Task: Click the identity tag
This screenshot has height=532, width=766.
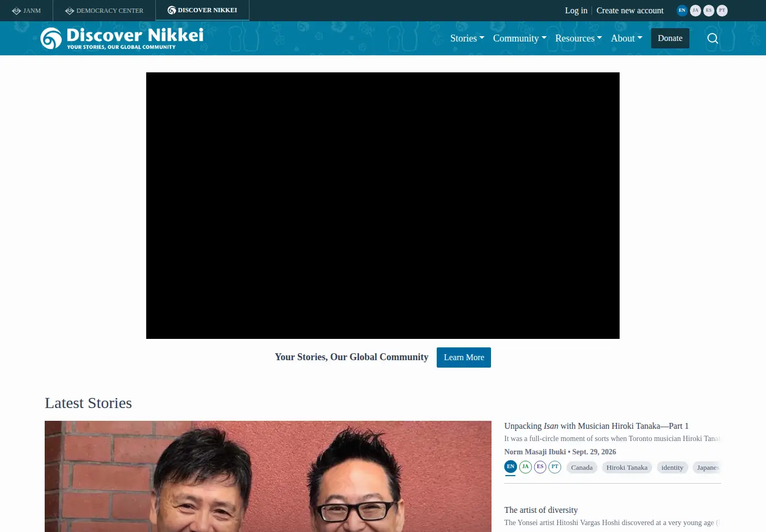Action: click(x=672, y=468)
